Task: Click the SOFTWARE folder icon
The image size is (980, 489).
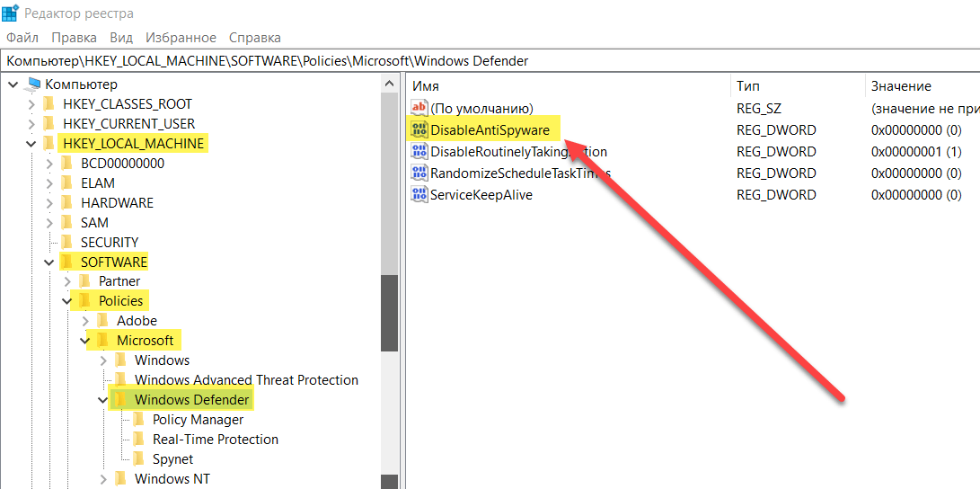Action: (66, 262)
